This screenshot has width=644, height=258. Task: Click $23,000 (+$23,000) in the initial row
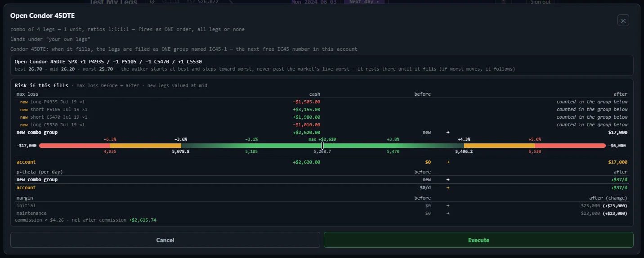(604, 205)
